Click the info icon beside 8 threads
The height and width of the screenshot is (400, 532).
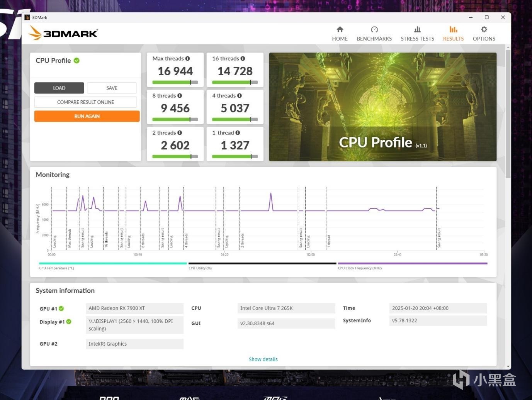pos(180,96)
